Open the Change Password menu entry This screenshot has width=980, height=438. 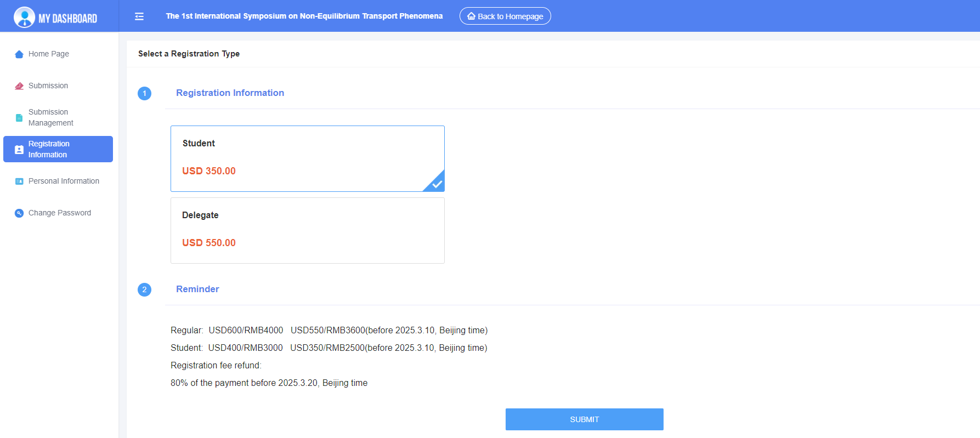tap(60, 213)
